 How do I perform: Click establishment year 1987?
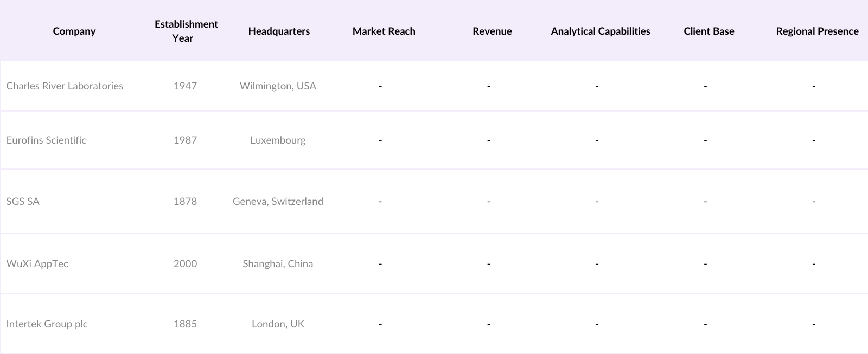tap(185, 140)
